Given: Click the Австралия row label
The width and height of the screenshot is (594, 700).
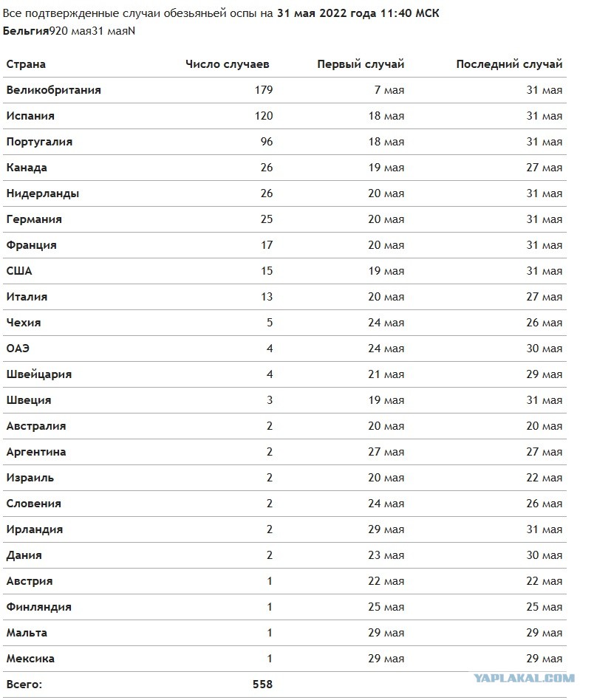Looking at the screenshot, I should (36, 426).
